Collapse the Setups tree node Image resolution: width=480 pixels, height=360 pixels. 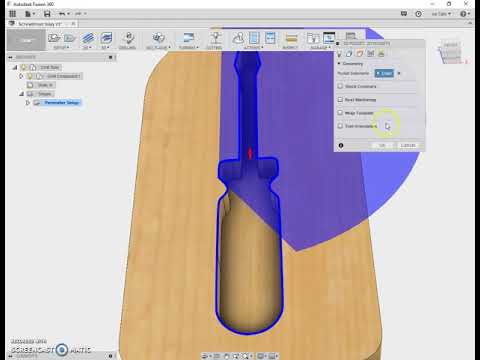[21, 94]
